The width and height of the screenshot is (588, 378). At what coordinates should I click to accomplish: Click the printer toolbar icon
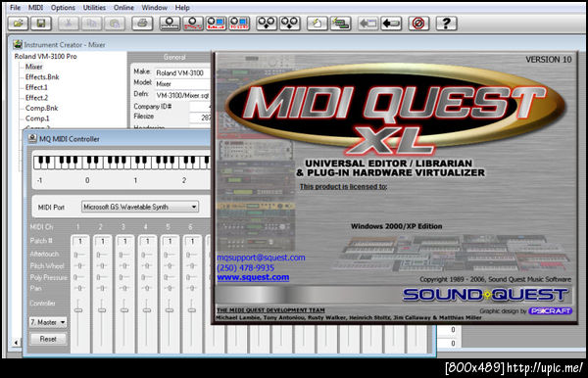point(142,24)
